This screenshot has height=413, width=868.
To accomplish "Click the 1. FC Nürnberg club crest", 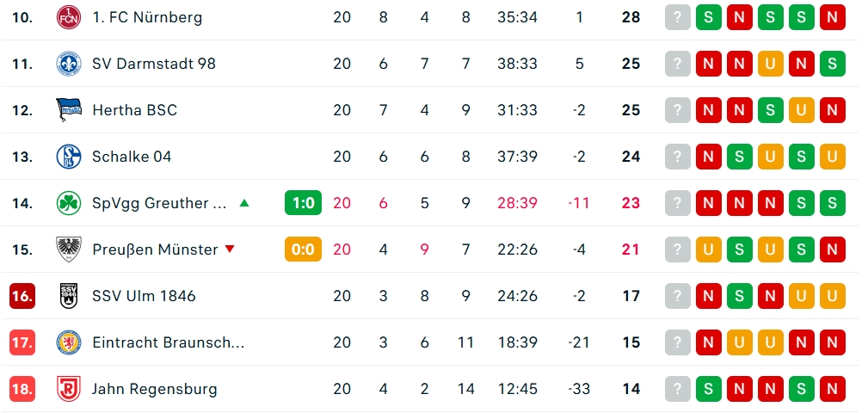I will (68, 17).
